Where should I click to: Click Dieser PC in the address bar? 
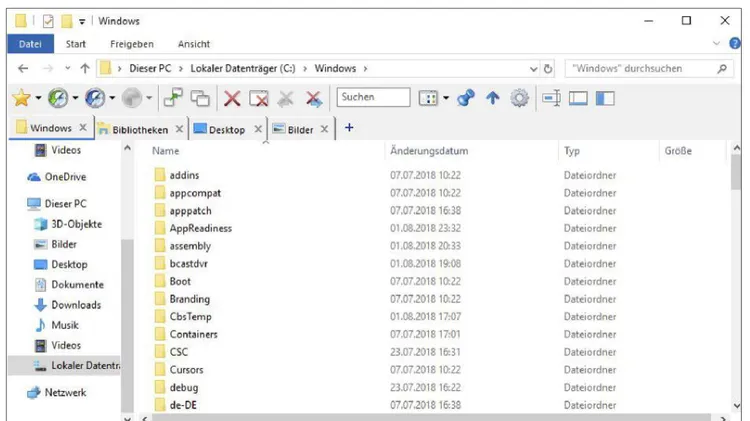150,69
